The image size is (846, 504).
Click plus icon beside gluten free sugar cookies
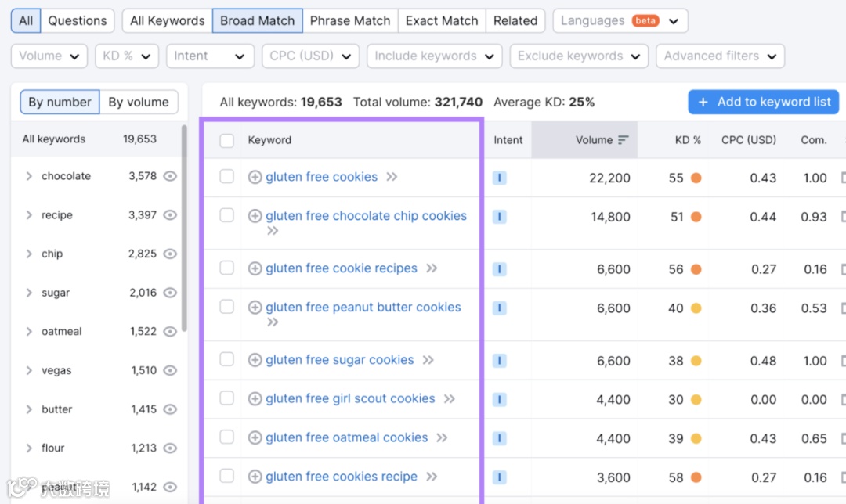point(255,361)
